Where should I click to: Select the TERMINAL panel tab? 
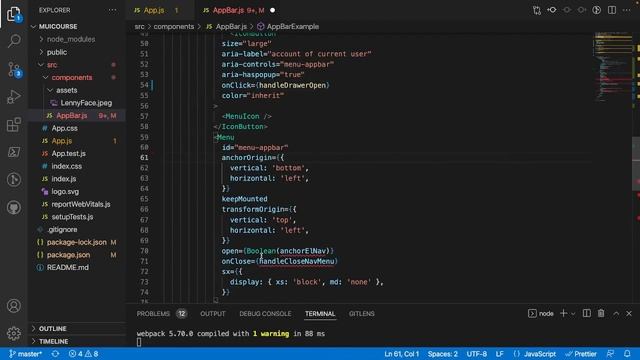pos(320,313)
